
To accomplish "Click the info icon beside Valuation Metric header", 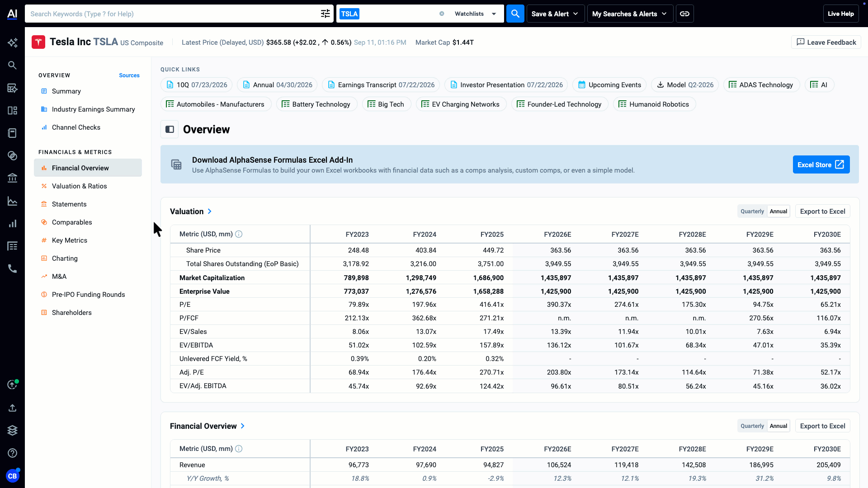I will coord(239,234).
